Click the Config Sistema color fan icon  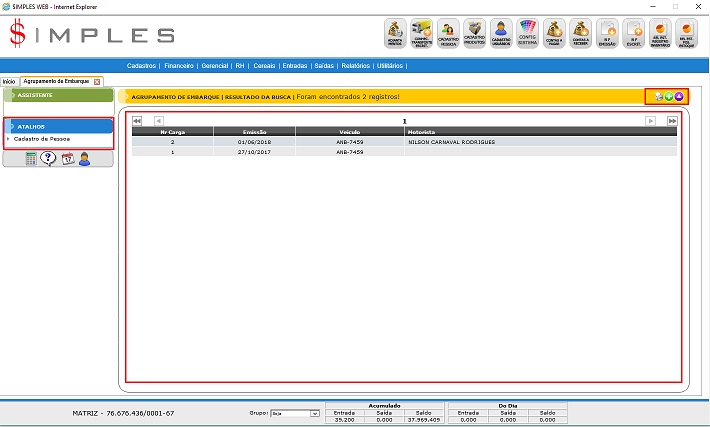pos(528,33)
